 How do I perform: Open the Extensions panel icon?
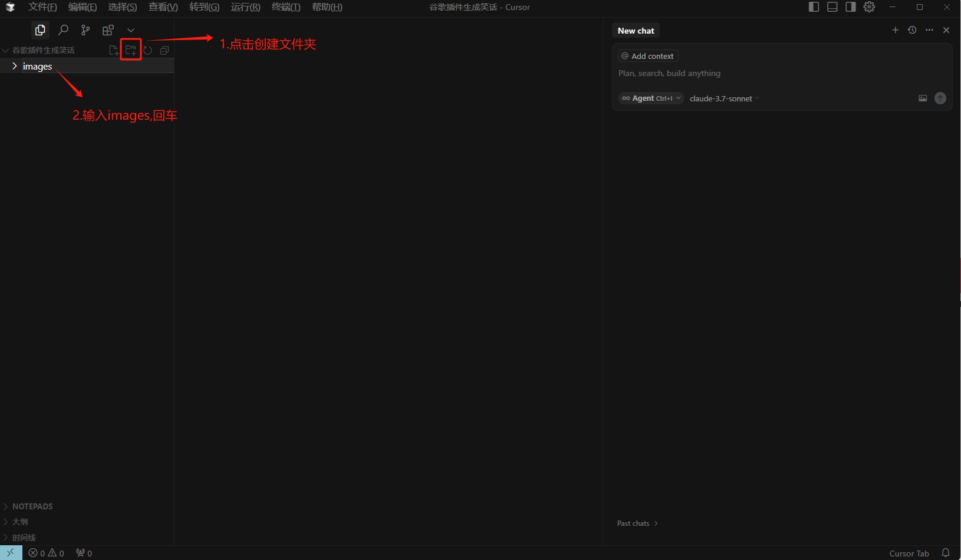(108, 30)
